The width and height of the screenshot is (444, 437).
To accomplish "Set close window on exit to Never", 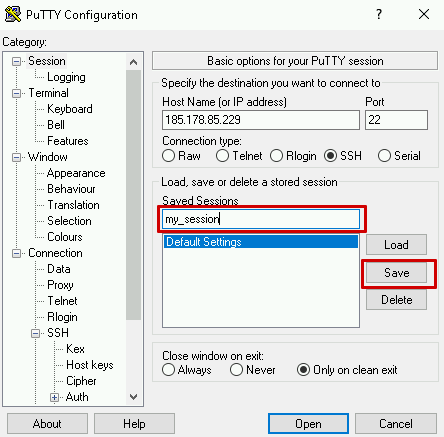I will (236, 370).
